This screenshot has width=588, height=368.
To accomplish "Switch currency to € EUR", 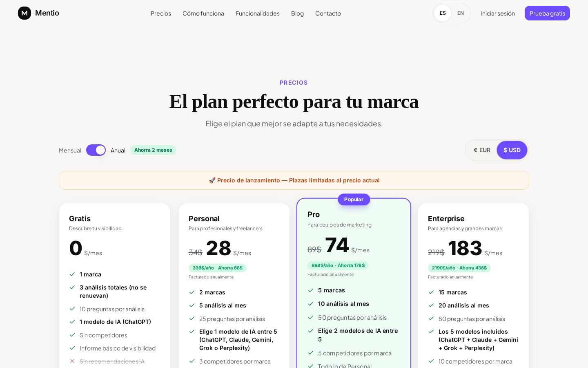I will [482, 150].
